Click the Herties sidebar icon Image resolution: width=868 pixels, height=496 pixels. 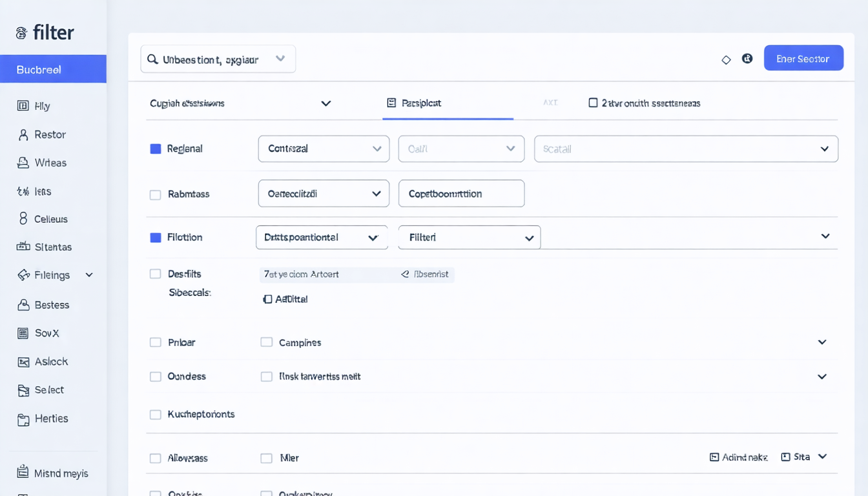click(x=23, y=420)
